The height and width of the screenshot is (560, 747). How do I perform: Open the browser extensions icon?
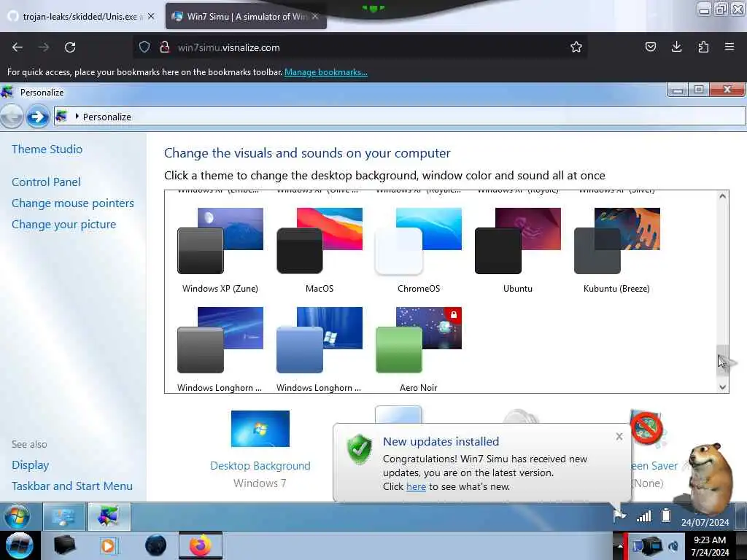click(x=703, y=47)
